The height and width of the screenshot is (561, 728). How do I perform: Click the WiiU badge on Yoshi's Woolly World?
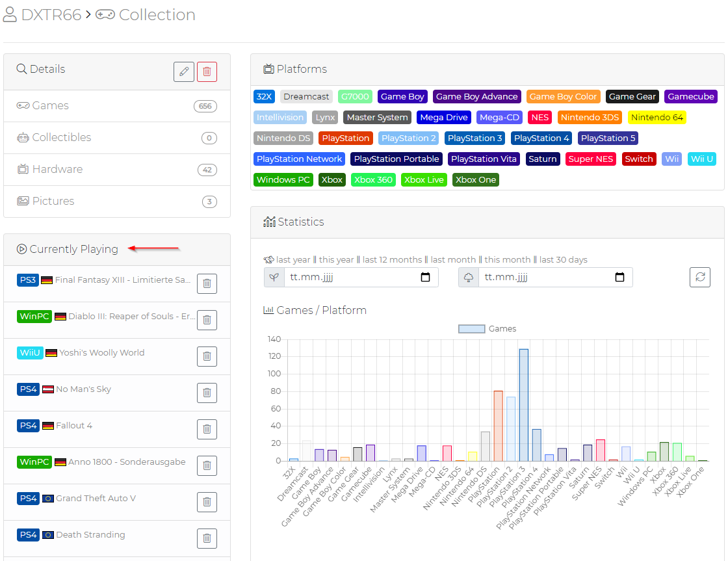tap(30, 352)
